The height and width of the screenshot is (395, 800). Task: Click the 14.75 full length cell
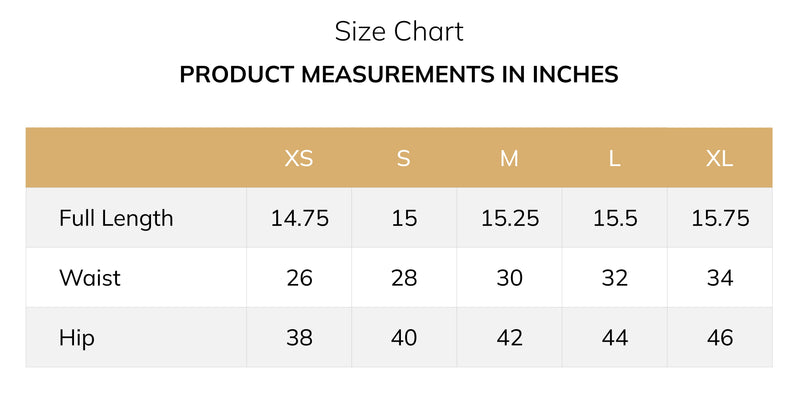coord(299,218)
